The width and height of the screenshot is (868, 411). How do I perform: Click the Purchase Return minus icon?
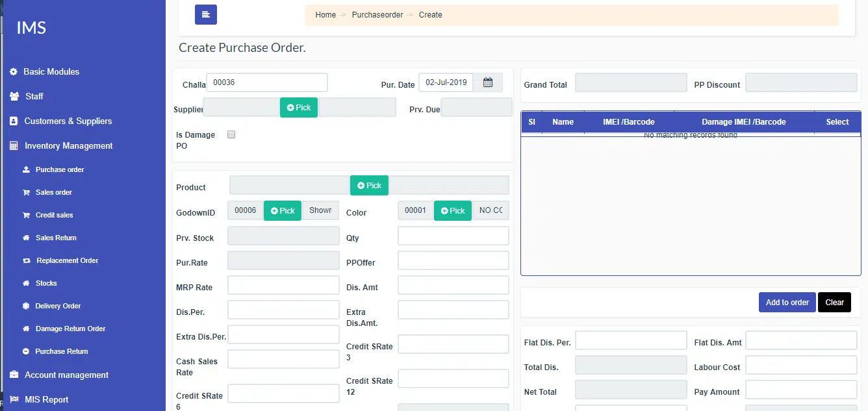26,352
